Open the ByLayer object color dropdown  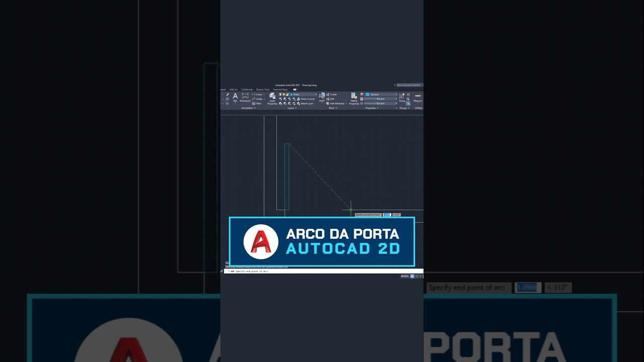381,95
